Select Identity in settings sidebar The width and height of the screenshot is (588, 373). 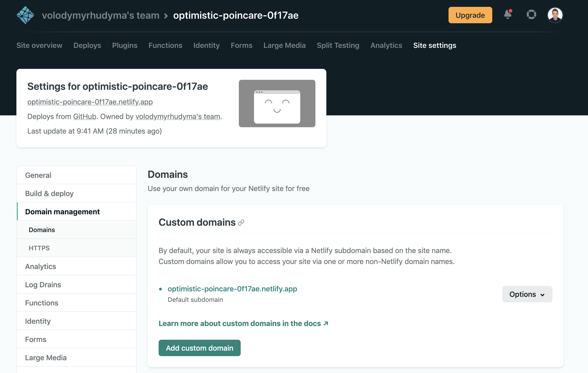76,321
